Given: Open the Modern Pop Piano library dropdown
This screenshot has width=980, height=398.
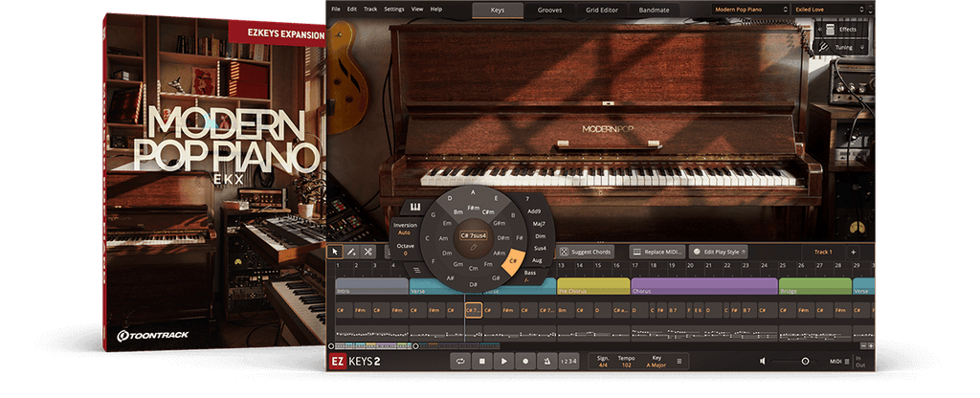Looking at the screenshot, I should (750, 10).
